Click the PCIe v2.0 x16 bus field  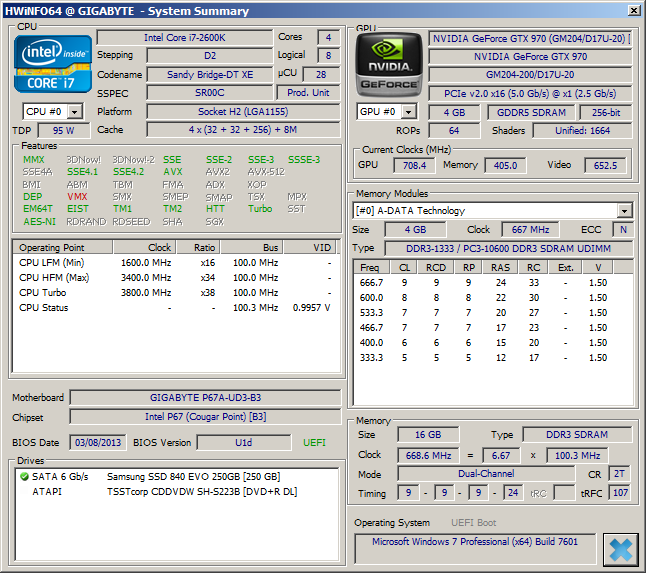pos(530,94)
